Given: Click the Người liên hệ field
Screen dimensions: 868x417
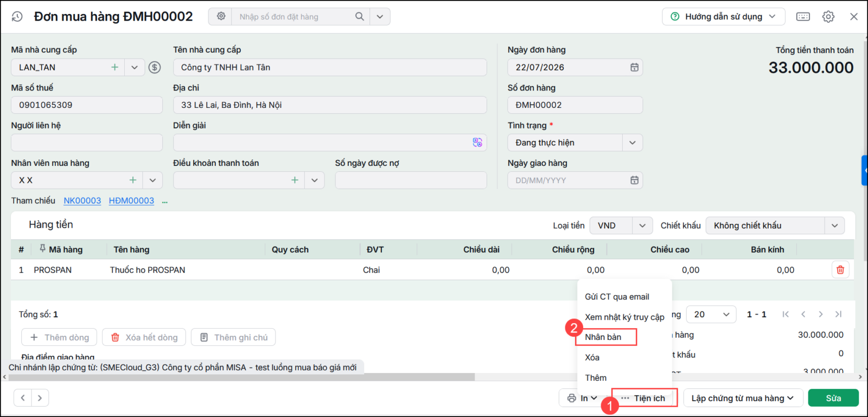Looking at the screenshot, I should pos(87,143).
